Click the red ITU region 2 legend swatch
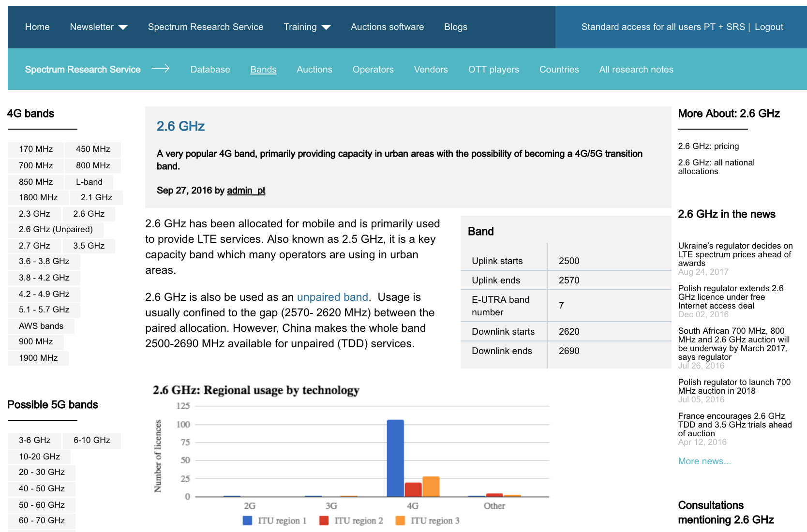The image size is (807, 532). [324, 520]
